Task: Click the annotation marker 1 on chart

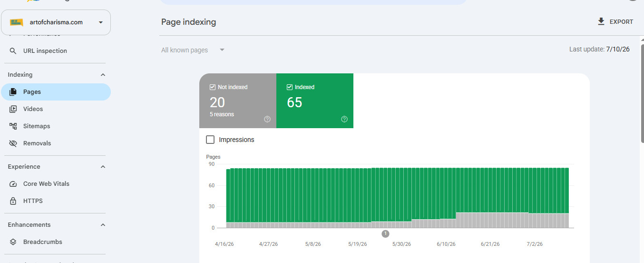Action: pos(385,233)
